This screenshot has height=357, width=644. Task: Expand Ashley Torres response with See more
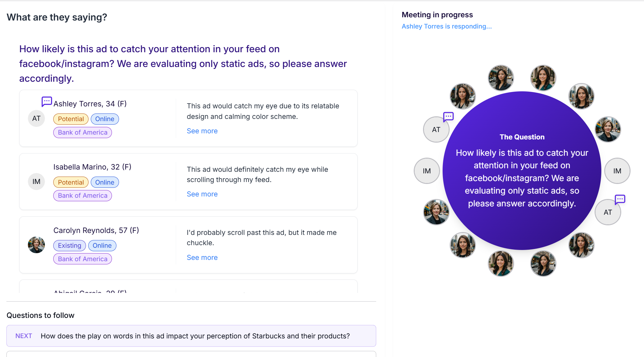click(202, 131)
